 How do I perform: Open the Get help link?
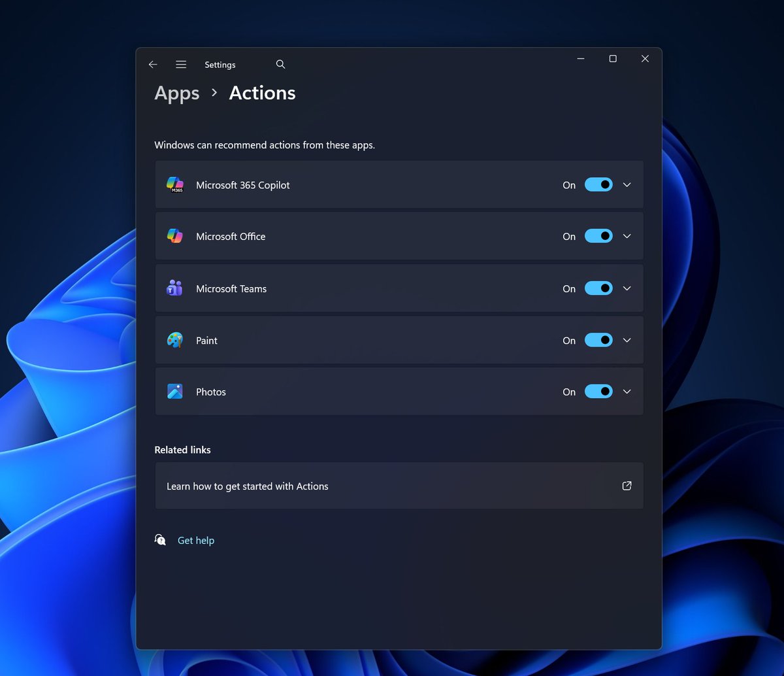[x=196, y=541]
